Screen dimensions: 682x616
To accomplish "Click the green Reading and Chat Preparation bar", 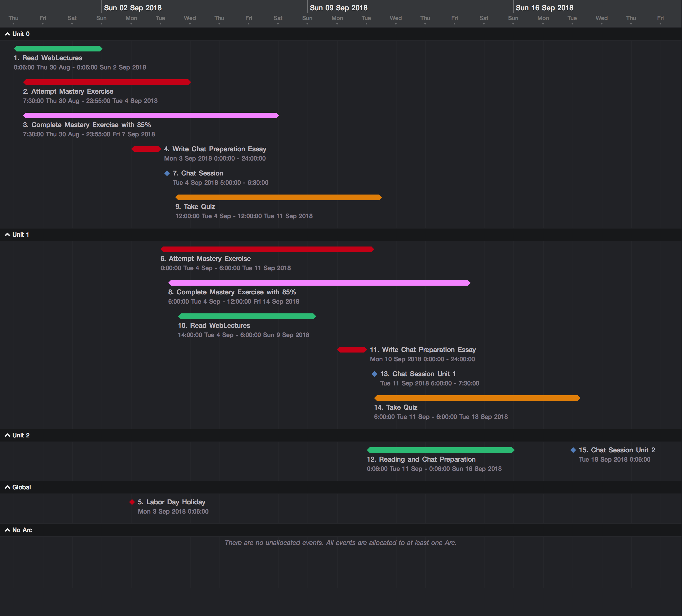I will click(440, 450).
